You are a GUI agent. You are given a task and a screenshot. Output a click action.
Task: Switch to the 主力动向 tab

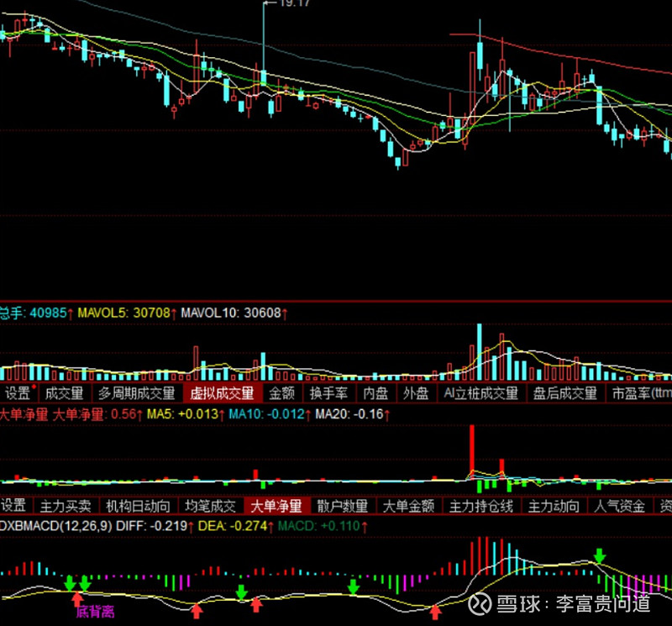point(554,506)
